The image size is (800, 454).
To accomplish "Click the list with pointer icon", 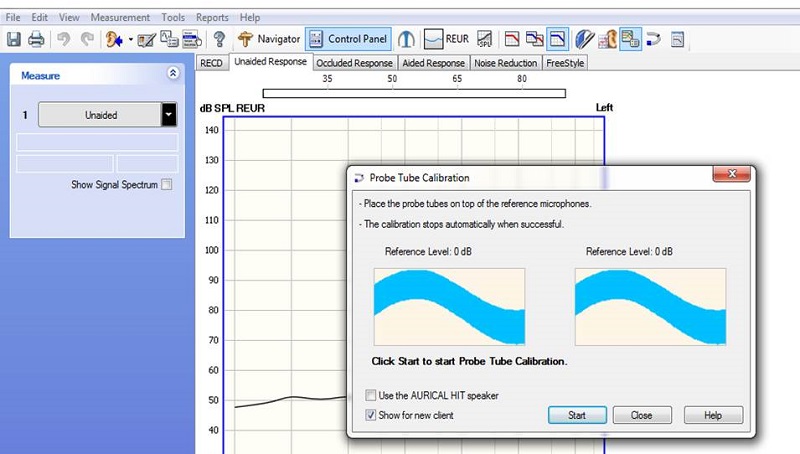I will coord(192,39).
